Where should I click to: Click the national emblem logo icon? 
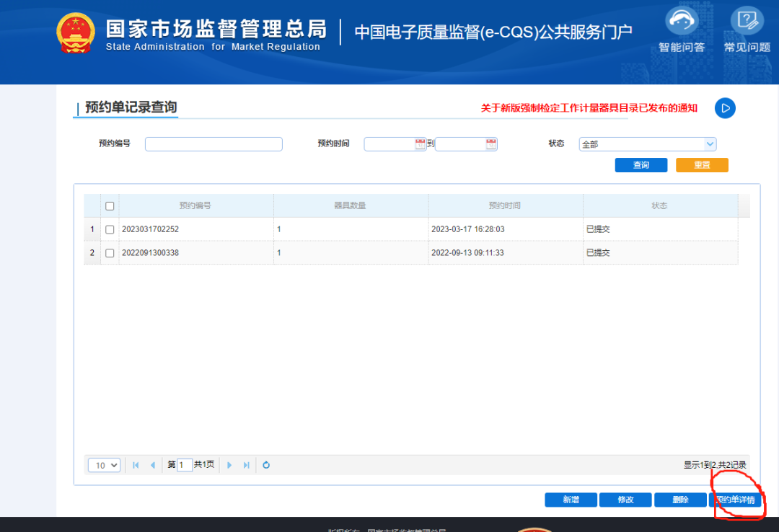tap(76, 32)
